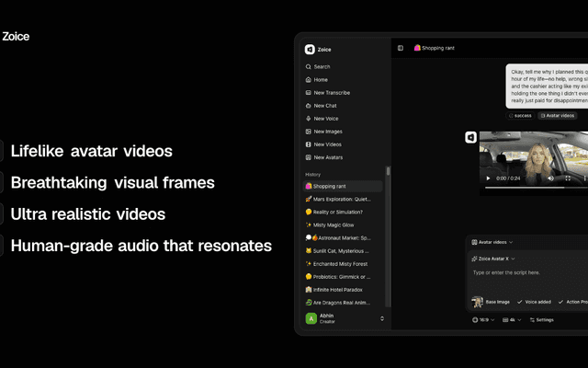
Task: Select Shopping rant in History
Action: pos(343,186)
